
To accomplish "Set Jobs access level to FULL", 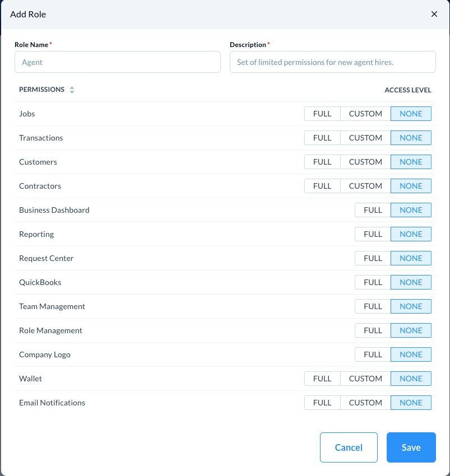I will click(x=322, y=114).
